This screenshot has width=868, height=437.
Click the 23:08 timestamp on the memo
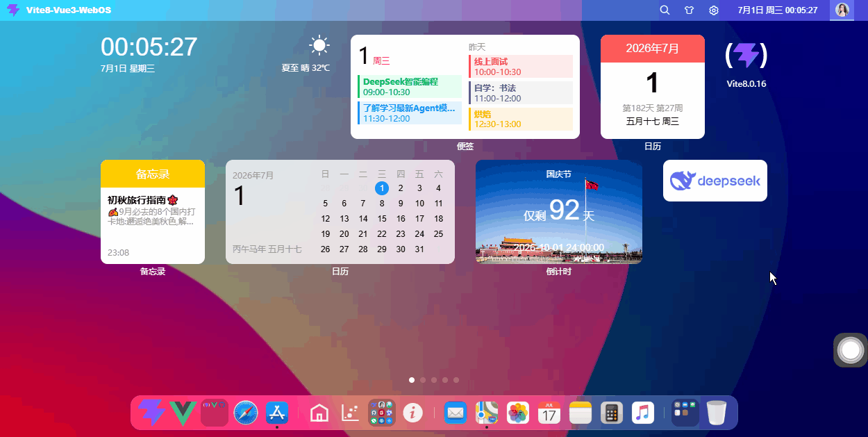[119, 253]
